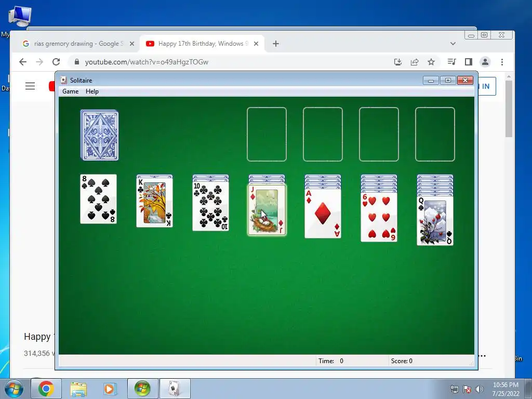Click the Chrome address bar URL
Viewport: 532px width, 399px height.
(x=147, y=62)
